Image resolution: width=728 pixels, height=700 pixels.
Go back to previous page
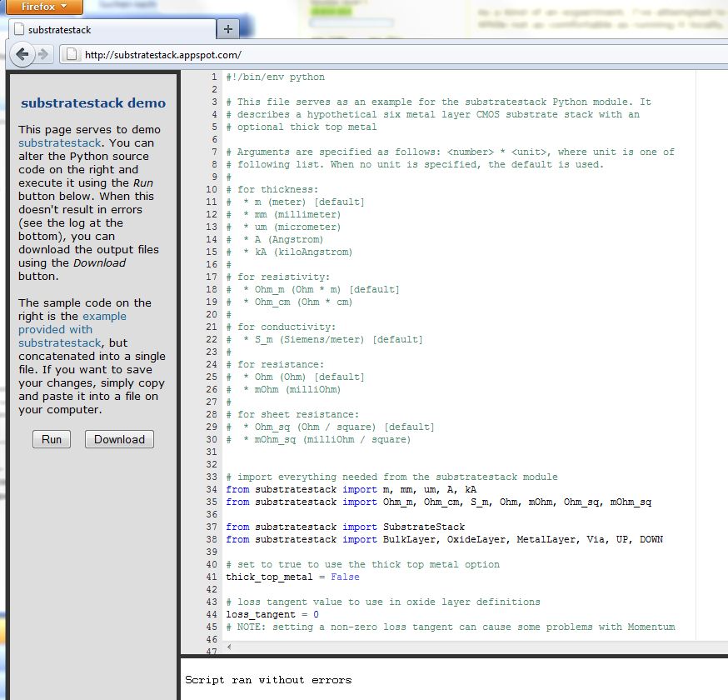[22, 55]
